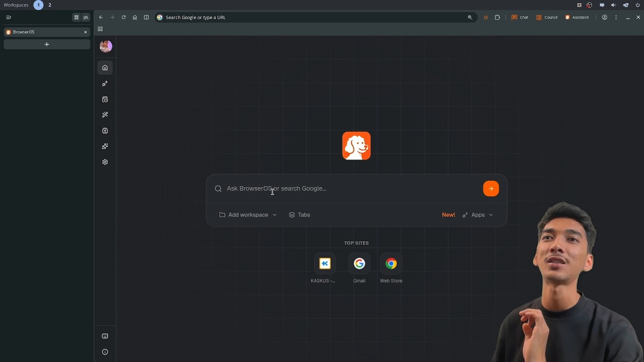Viewport: 644px width, 362px height.
Task: Open the tab search icon
Action: [x=86, y=17]
